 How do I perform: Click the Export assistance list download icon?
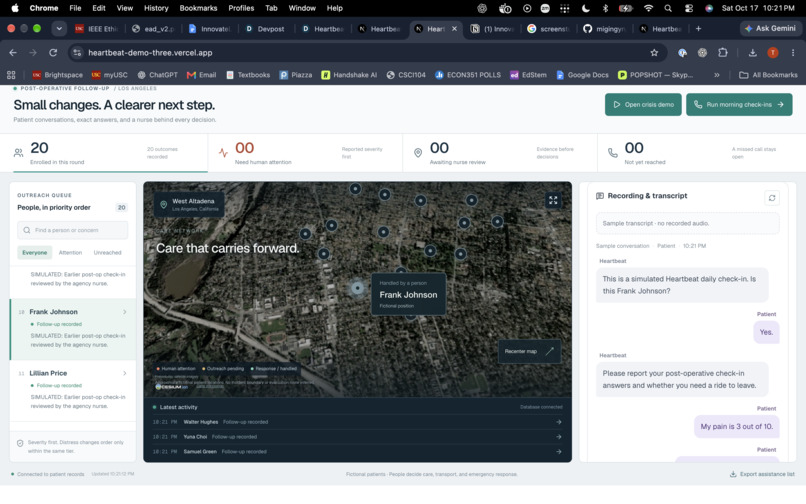[733, 474]
